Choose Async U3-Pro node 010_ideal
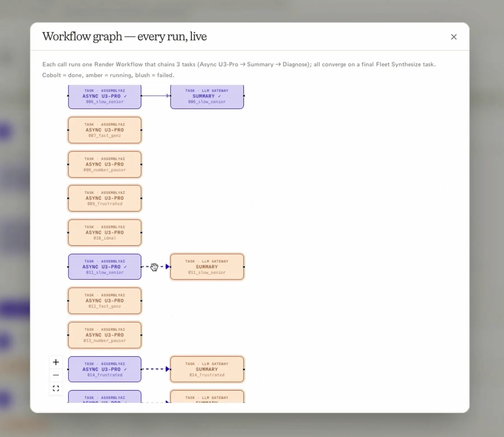This screenshot has width=504, height=437. [x=105, y=233]
